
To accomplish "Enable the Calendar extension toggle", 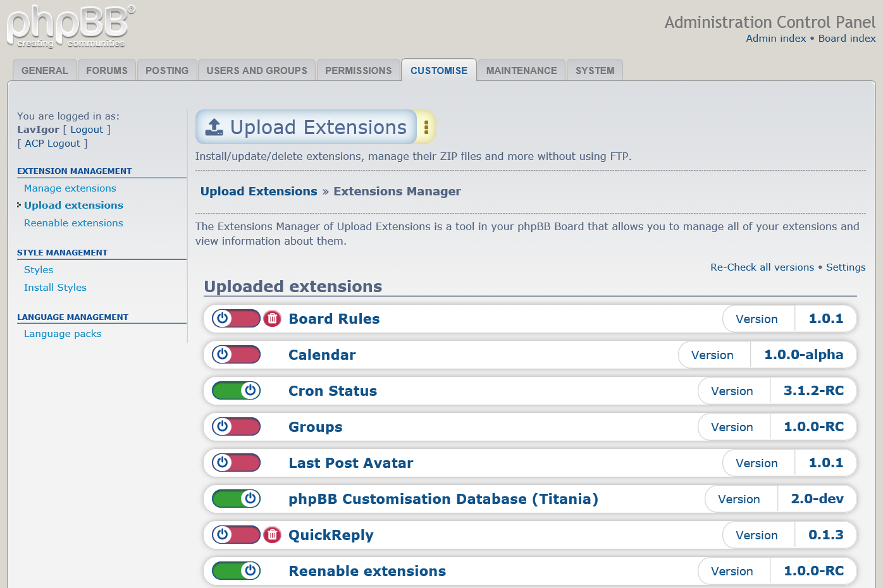I will [236, 355].
